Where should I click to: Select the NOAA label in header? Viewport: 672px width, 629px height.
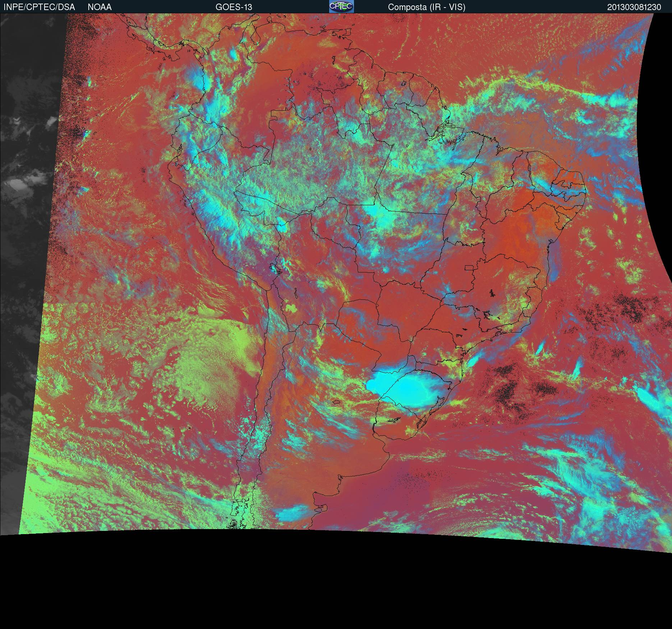click(x=100, y=7)
